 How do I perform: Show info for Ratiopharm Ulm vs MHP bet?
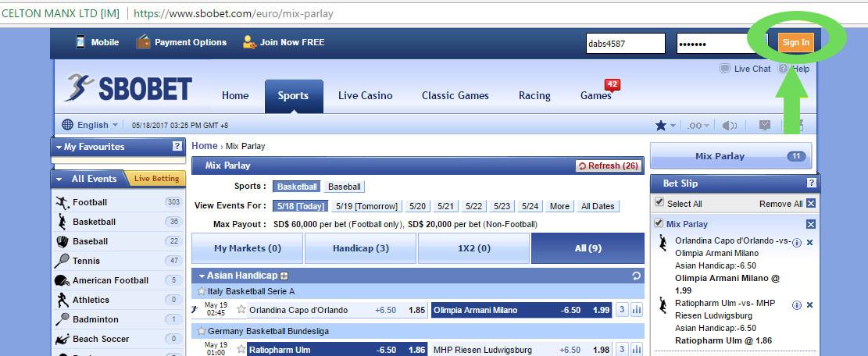coord(797,305)
